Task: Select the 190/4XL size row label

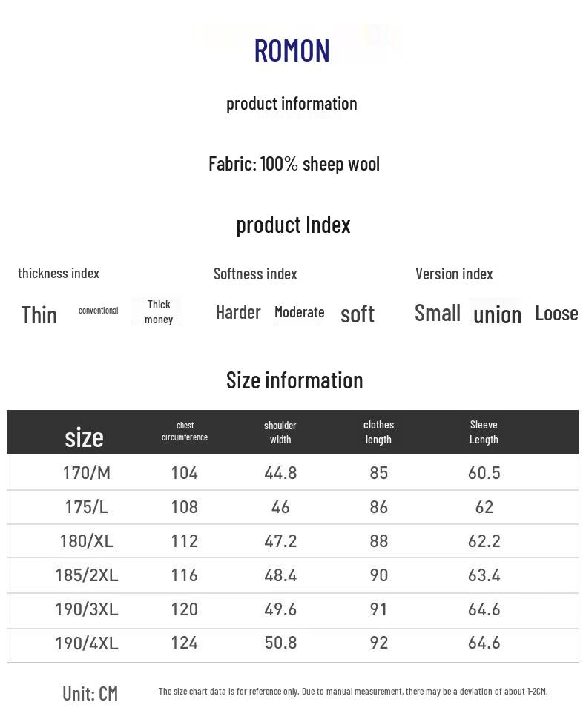Action: click(87, 643)
